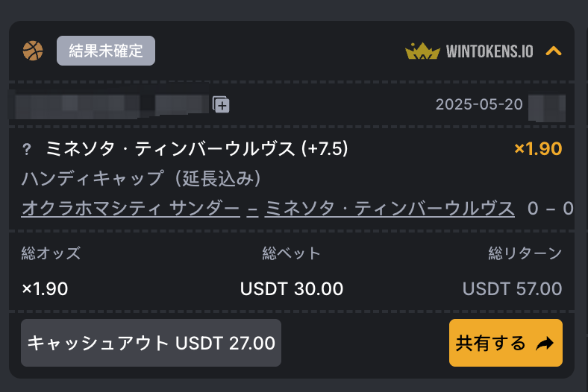Click the 2025-05-20 bet date
588x392 pixels.
tap(479, 104)
